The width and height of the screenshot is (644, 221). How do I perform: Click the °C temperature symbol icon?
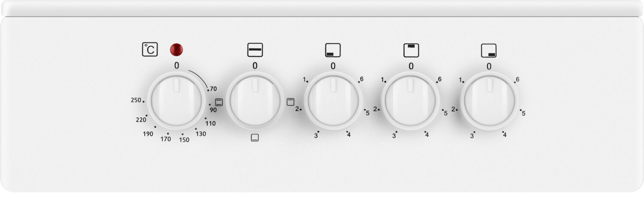pyautogui.click(x=150, y=50)
